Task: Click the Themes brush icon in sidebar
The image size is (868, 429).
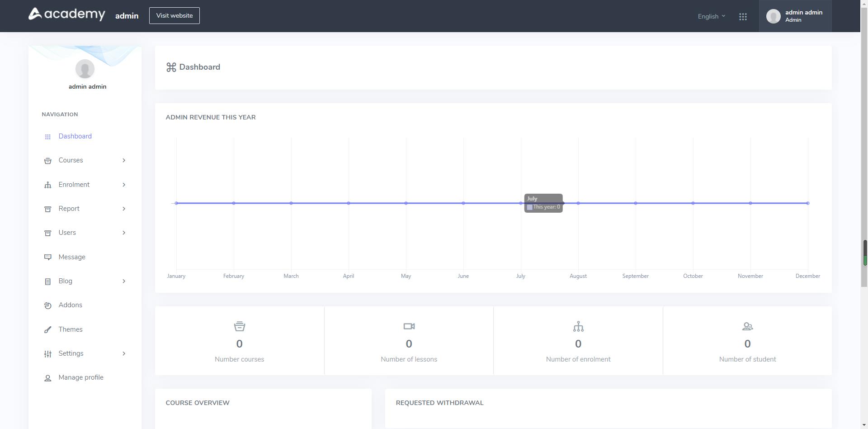Action: (x=47, y=329)
